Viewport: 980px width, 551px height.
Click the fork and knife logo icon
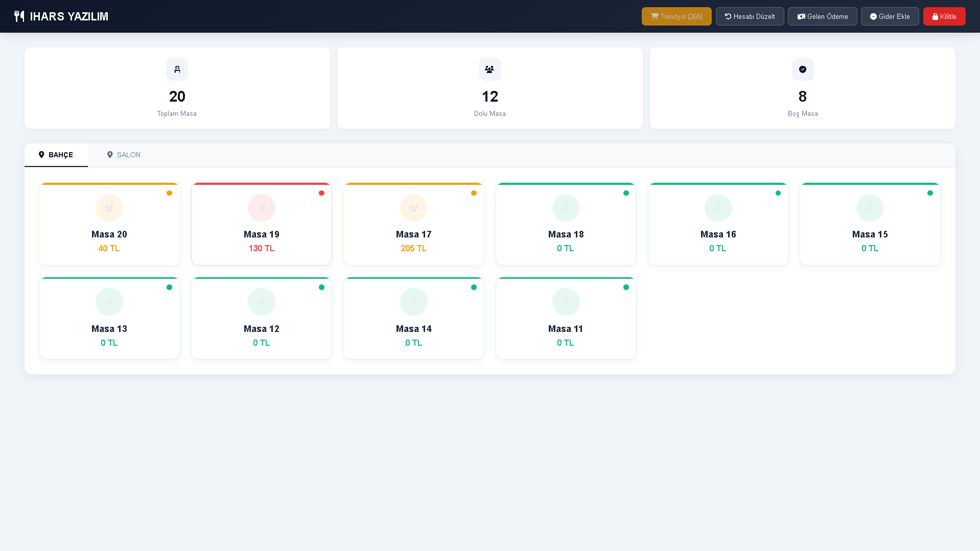19,16
